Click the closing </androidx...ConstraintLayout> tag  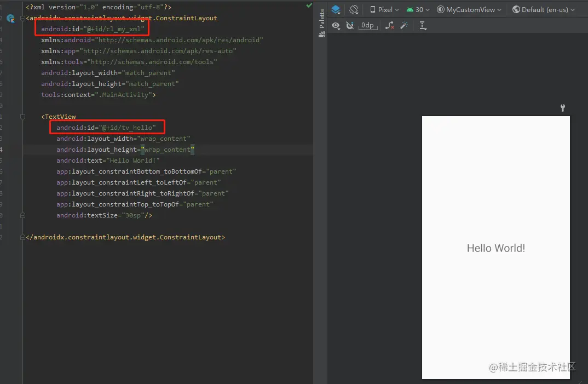coord(125,237)
